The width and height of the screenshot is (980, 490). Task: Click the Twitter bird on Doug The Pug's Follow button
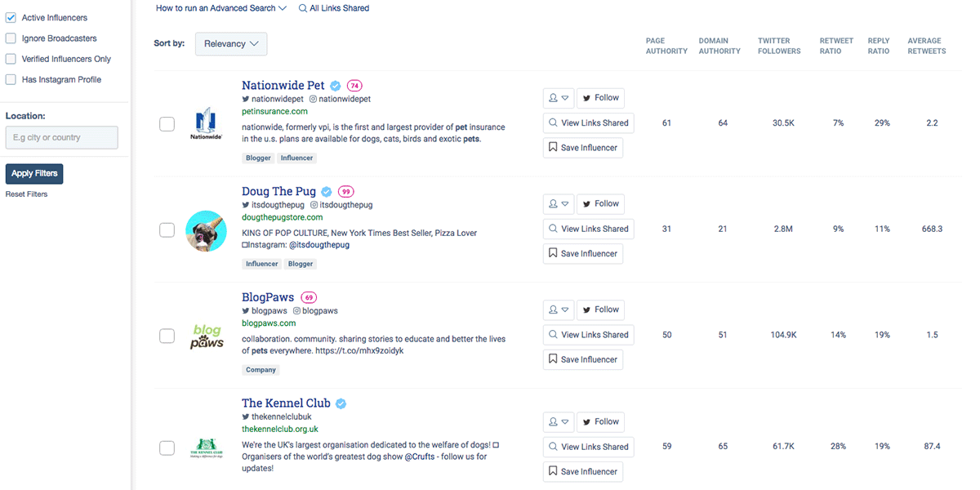586,203
